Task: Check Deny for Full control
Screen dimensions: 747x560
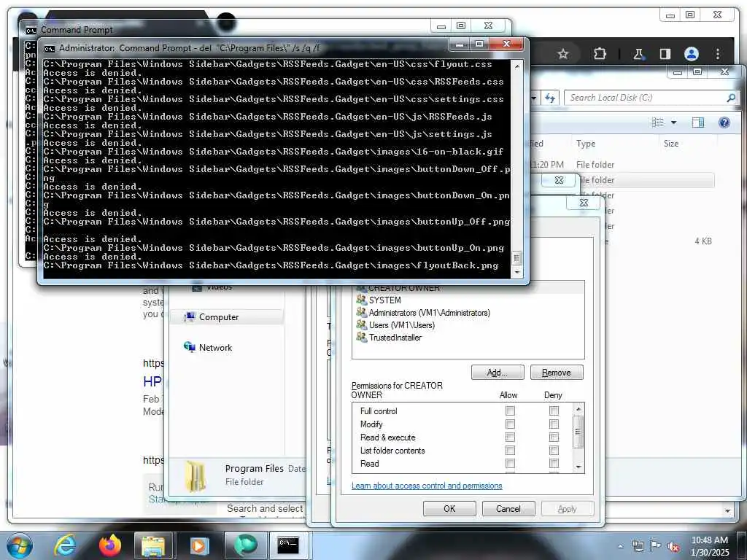Action: (x=554, y=411)
